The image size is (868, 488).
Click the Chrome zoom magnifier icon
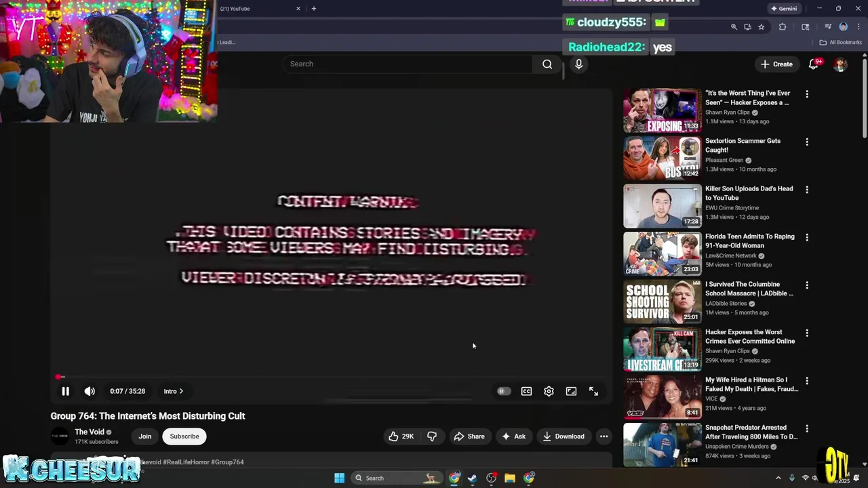tap(734, 26)
